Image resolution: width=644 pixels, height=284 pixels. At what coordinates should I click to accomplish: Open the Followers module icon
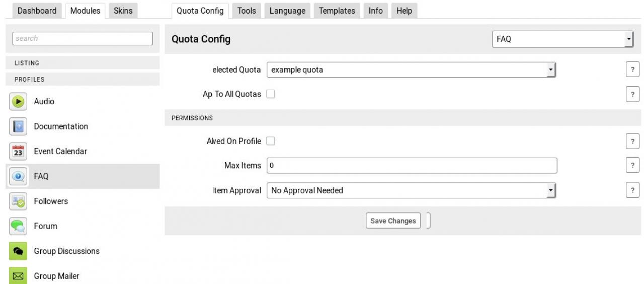18,201
